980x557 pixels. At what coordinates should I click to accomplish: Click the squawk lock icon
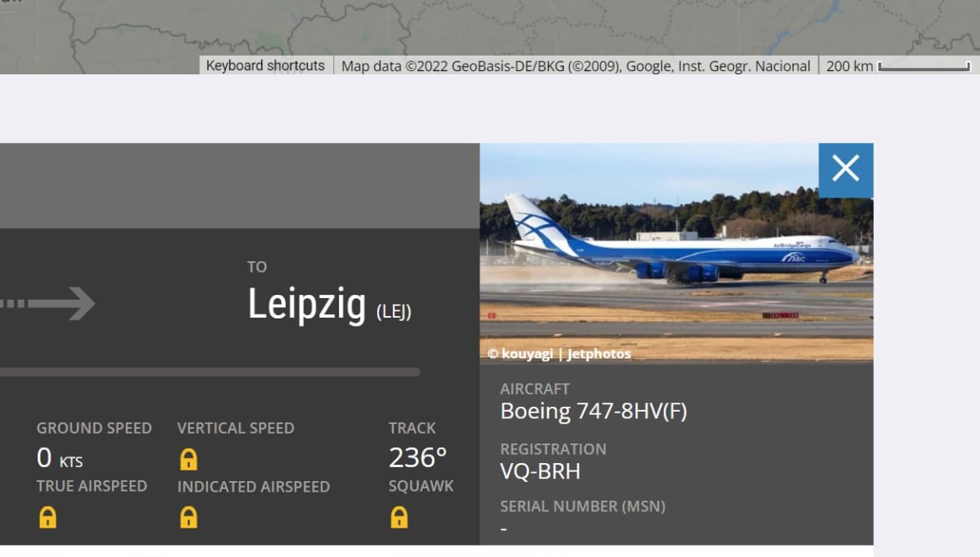pos(399,517)
